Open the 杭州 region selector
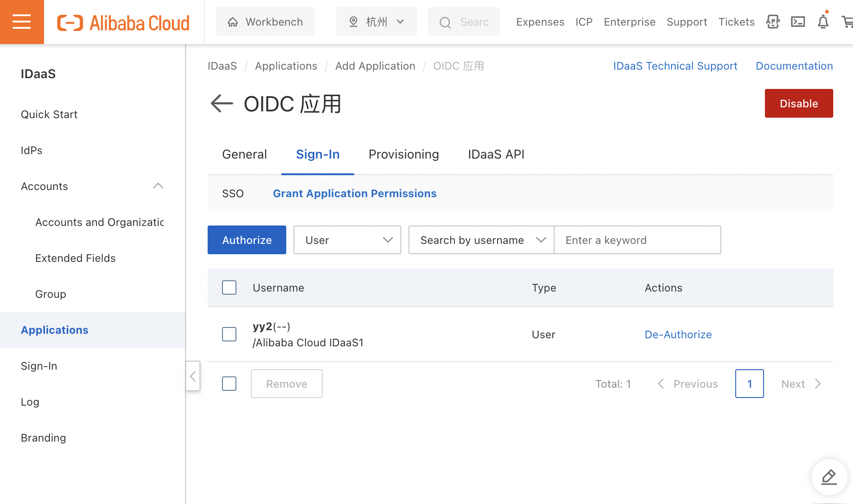Viewport: 853px width, 504px height. 376,21
